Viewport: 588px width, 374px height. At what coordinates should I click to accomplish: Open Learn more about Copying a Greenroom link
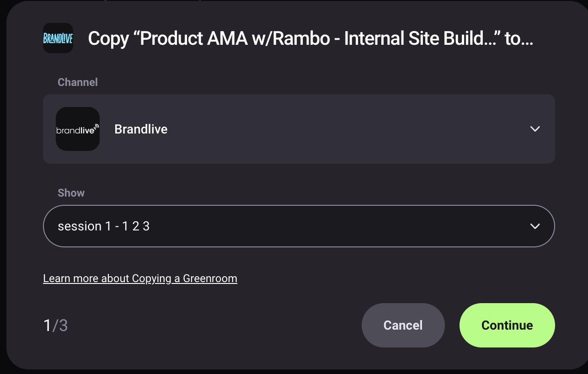point(140,278)
